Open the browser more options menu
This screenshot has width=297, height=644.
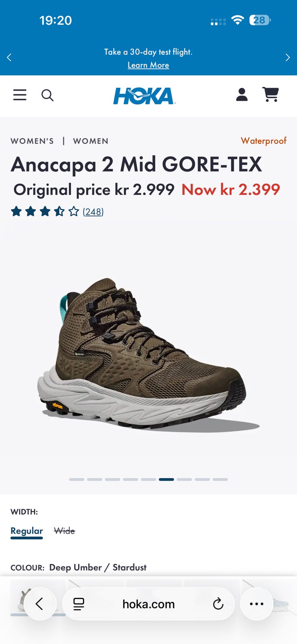pos(257,604)
